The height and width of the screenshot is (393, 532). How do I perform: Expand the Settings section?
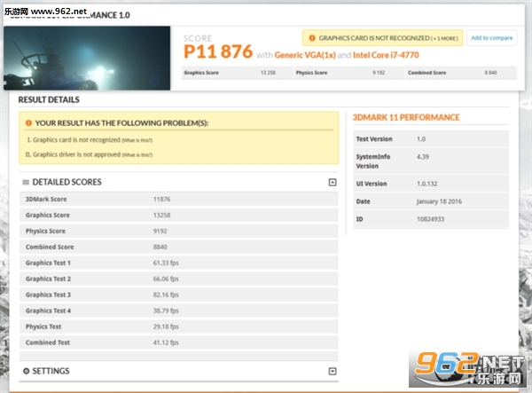coord(332,371)
